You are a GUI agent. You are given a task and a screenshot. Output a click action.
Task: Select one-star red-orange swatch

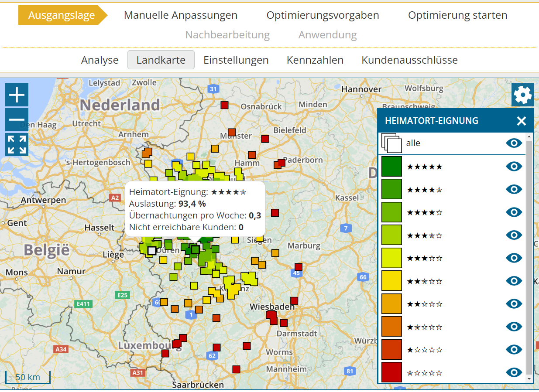tap(391, 349)
